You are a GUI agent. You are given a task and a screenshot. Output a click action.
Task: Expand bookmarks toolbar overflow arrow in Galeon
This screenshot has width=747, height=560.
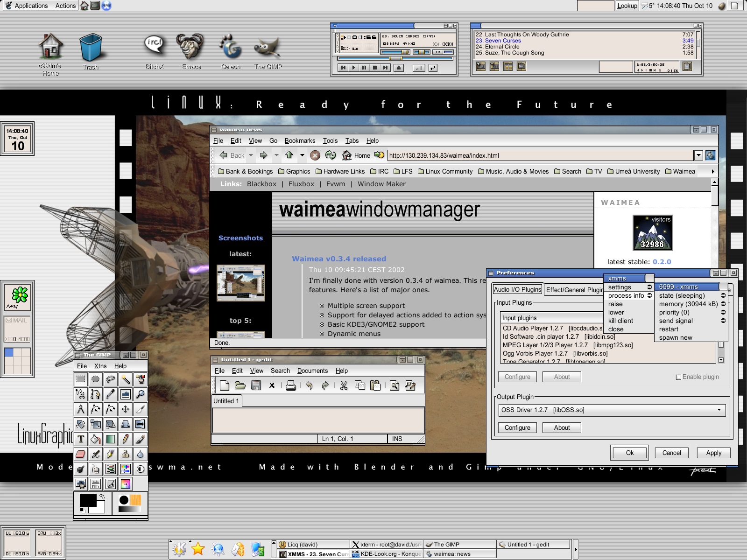713,171
